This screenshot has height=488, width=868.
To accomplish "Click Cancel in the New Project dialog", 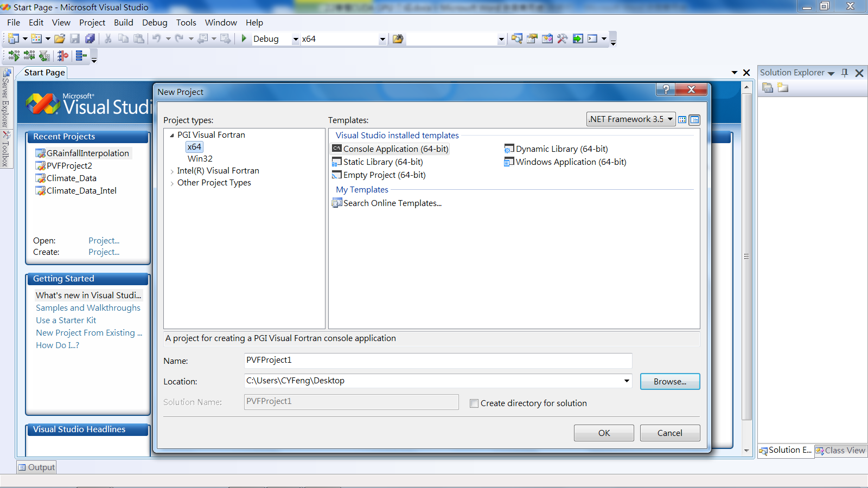I will 670,433.
